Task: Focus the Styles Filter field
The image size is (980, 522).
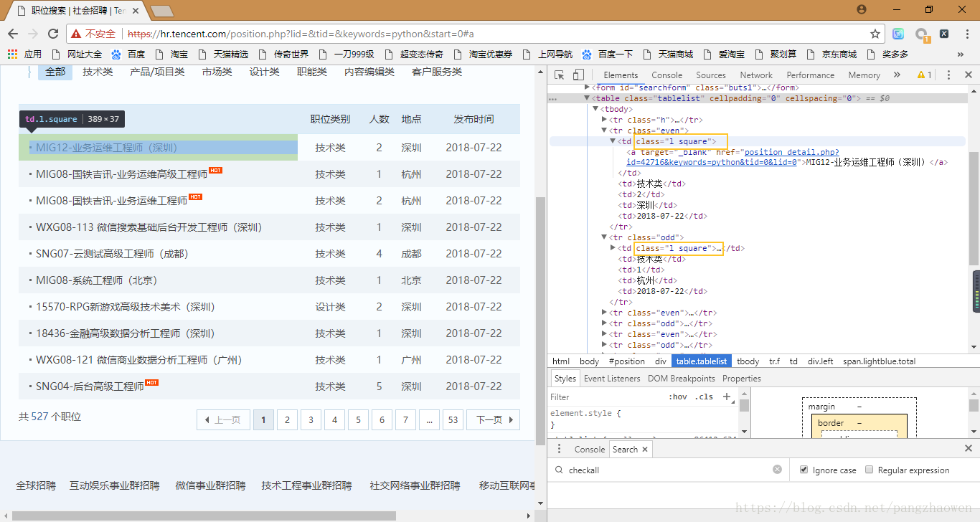Action: [606, 397]
